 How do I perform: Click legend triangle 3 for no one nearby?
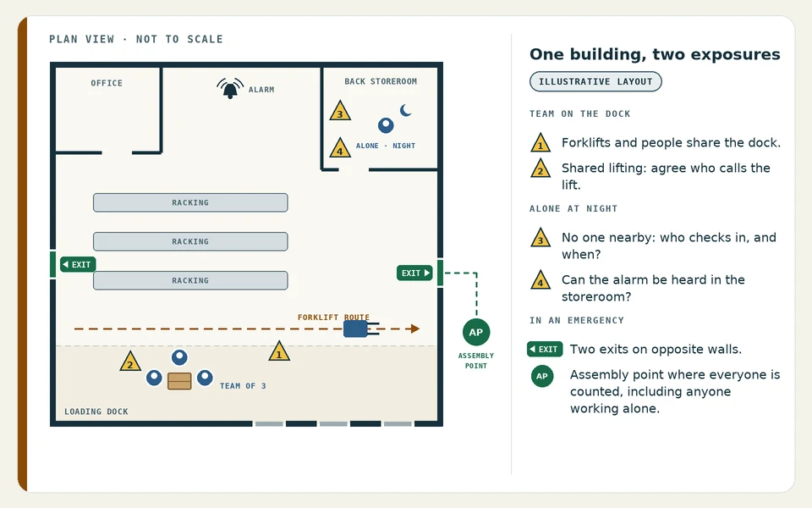click(540, 237)
